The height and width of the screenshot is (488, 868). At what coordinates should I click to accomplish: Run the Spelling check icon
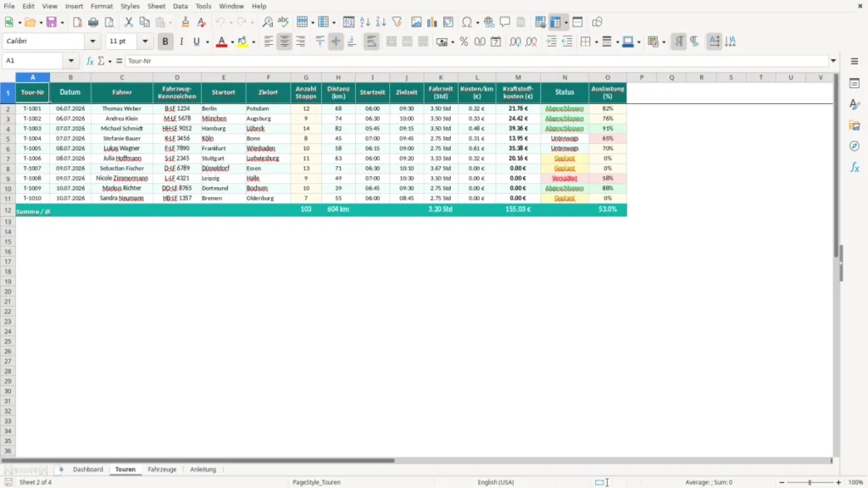[x=283, y=22]
